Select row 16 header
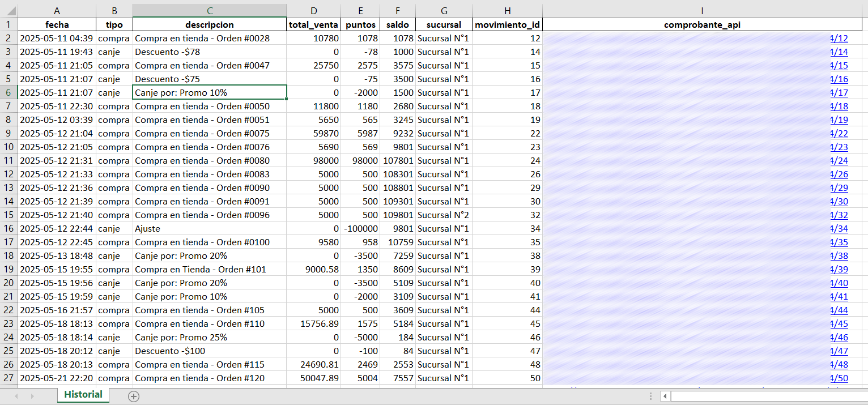The image size is (868, 405). [8, 229]
